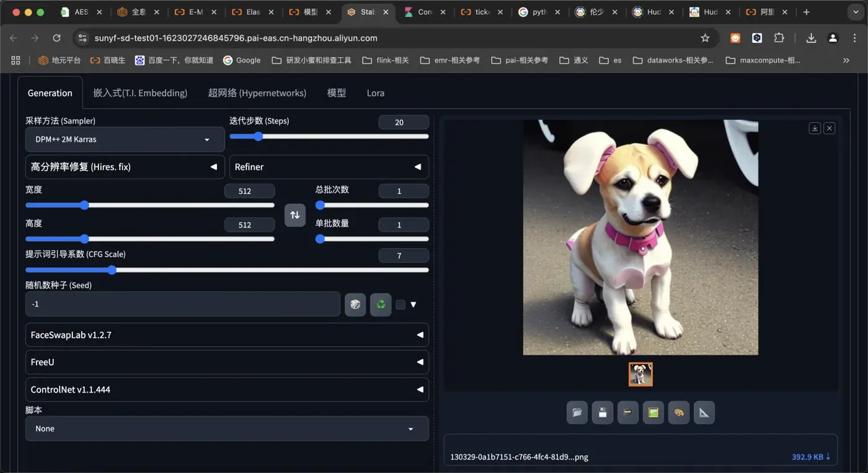Save image using the floppy disk icon
Viewport: 868px width, 473px height.
tap(602, 412)
